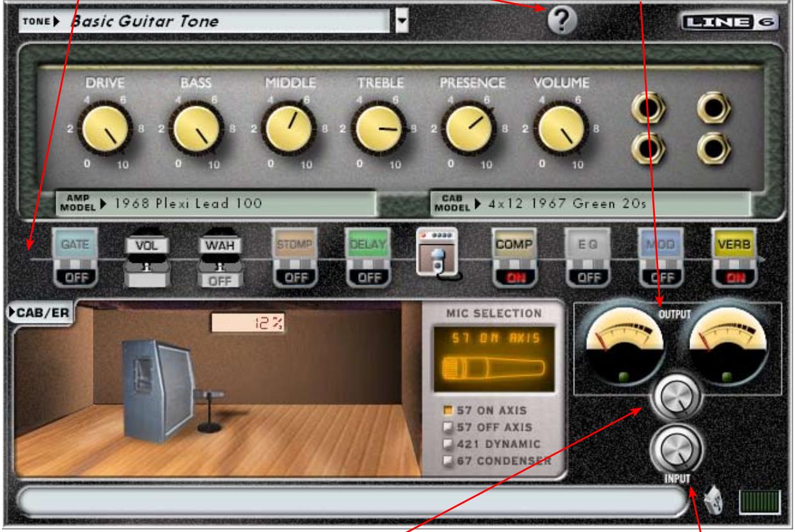This screenshot has width=795, height=532.
Task: Click the Middle knob
Action: [288, 129]
